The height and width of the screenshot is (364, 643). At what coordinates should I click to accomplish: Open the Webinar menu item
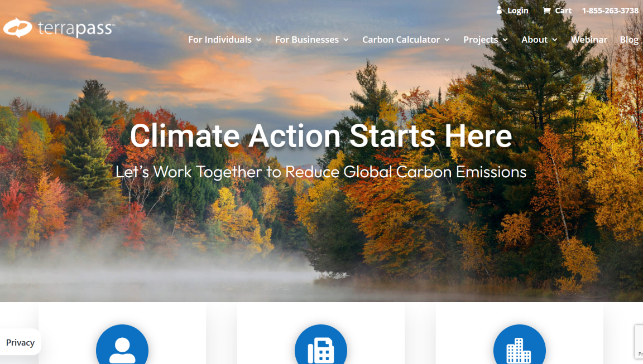click(589, 40)
